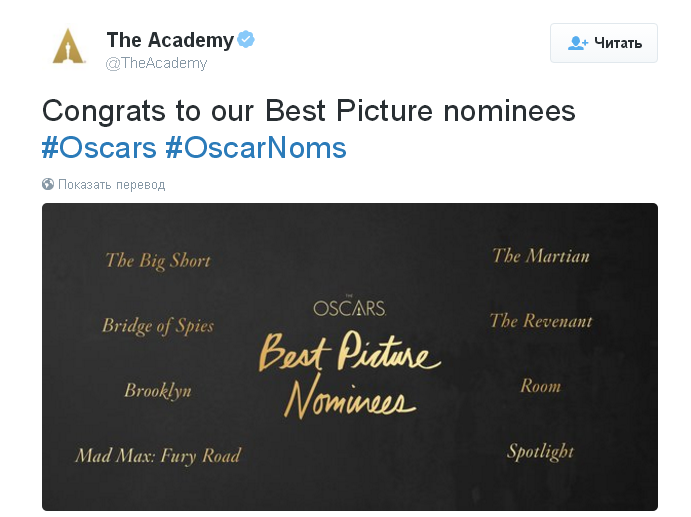Click Brooklyn title in image
Viewport: 691px width, 517px height.
coord(158,390)
